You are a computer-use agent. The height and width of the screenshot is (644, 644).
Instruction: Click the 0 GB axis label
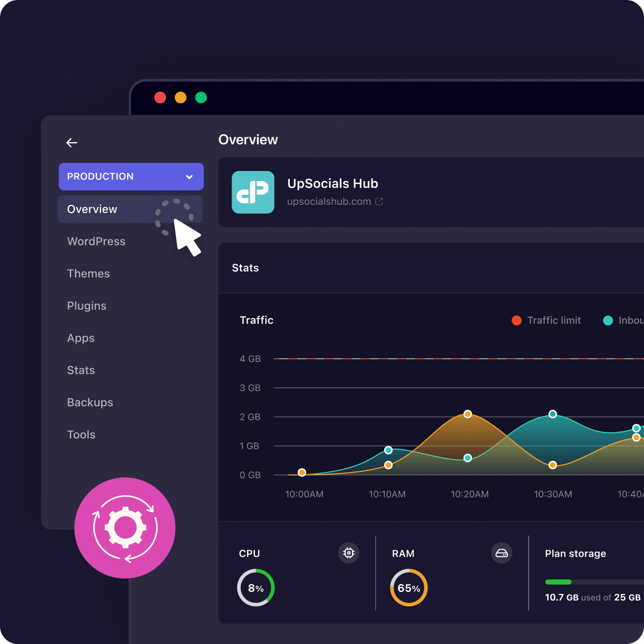(x=250, y=475)
